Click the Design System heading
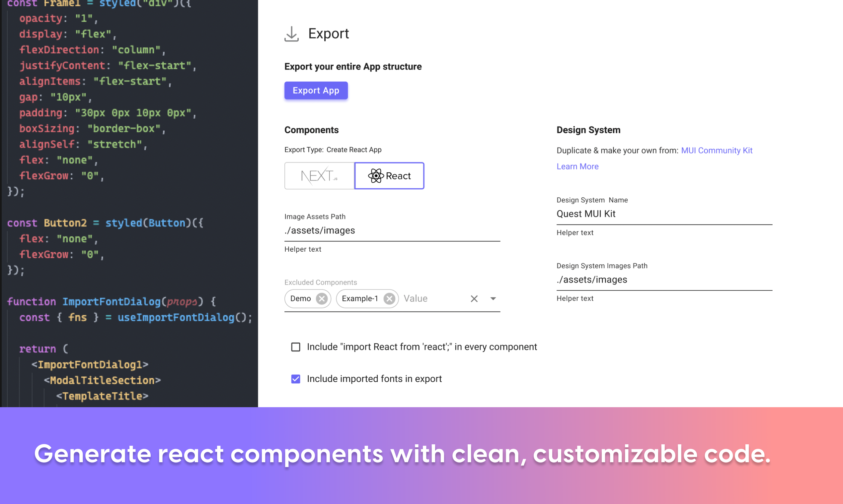This screenshot has width=843, height=504. (588, 130)
